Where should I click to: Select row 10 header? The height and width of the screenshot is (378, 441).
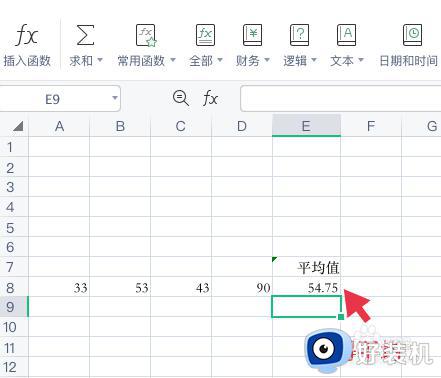(14, 327)
